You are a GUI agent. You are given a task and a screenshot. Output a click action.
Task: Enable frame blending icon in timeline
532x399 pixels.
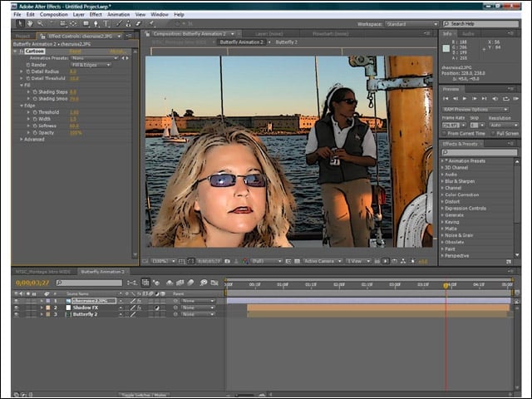pyautogui.click(x=180, y=283)
